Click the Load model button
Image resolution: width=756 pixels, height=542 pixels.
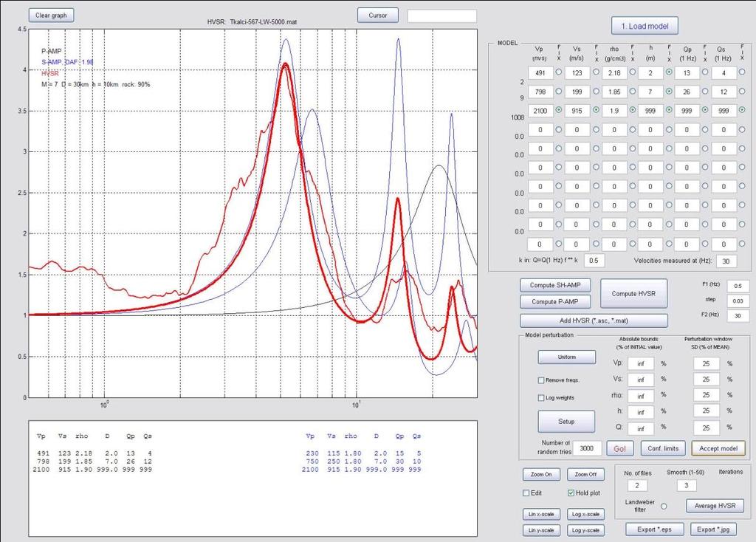point(645,26)
